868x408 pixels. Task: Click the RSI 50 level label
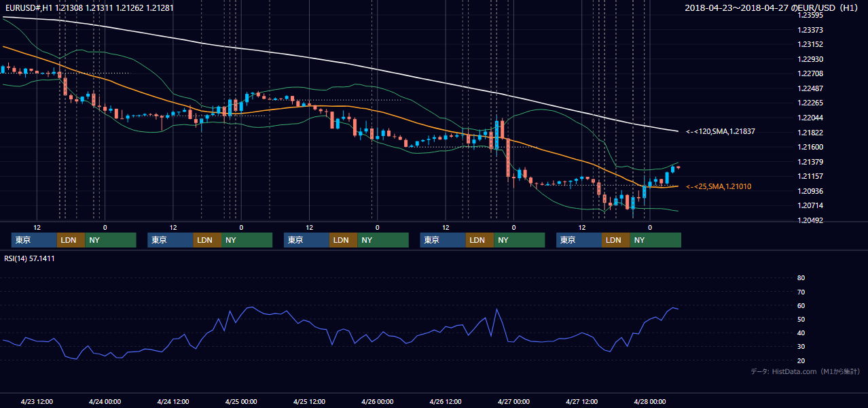[801, 319]
